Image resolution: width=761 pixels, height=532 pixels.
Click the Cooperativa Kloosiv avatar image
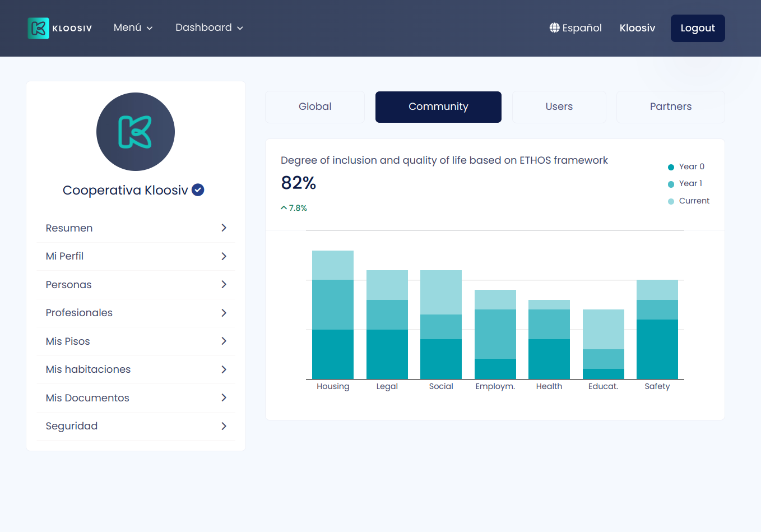136,132
